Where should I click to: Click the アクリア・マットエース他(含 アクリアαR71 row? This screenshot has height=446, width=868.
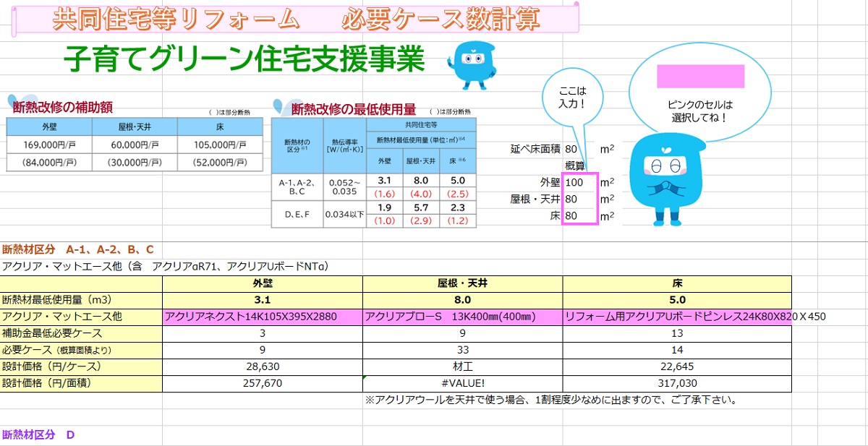click(x=166, y=267)
